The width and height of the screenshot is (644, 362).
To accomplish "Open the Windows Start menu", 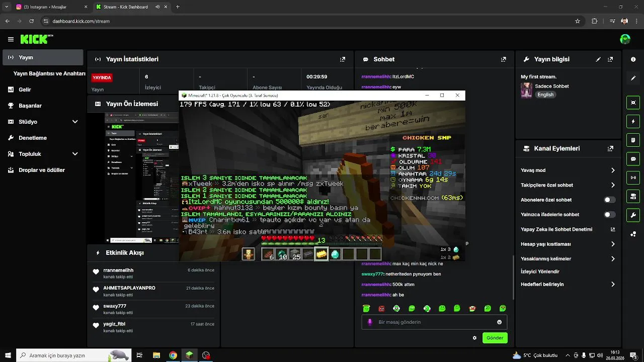I will point(8,355).
